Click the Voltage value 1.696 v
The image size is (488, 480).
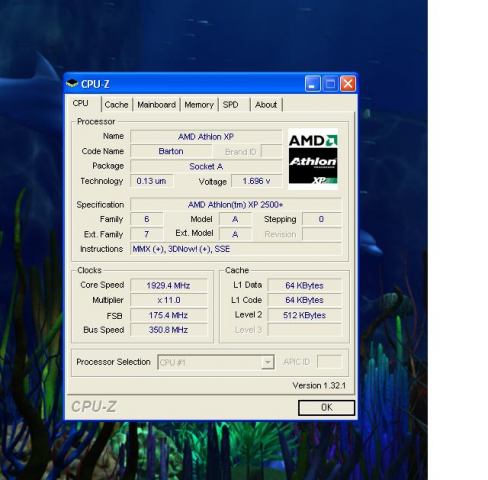click(x=256, y=181)
